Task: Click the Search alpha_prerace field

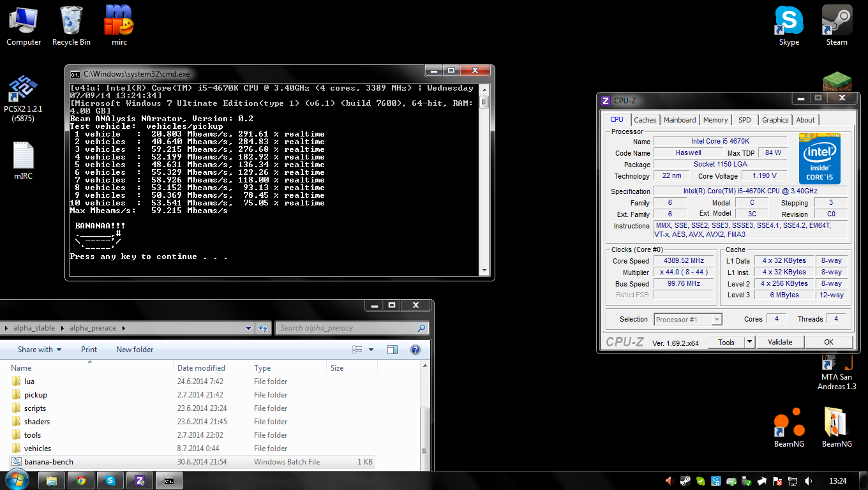Action: [352, 329]
